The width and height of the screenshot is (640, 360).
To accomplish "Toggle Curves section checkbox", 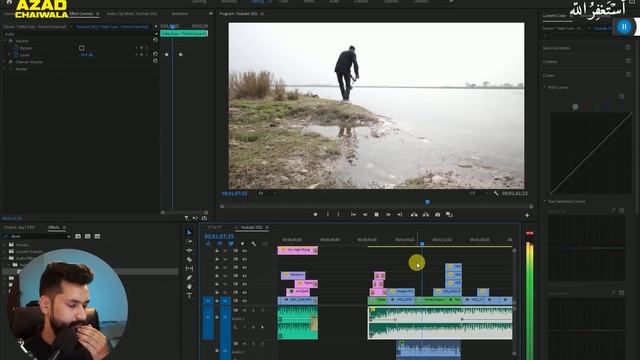I will click(x=628, y=75).
